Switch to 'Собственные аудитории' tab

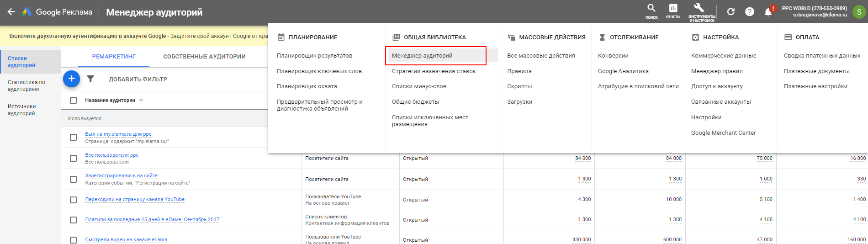pos(204,57)
